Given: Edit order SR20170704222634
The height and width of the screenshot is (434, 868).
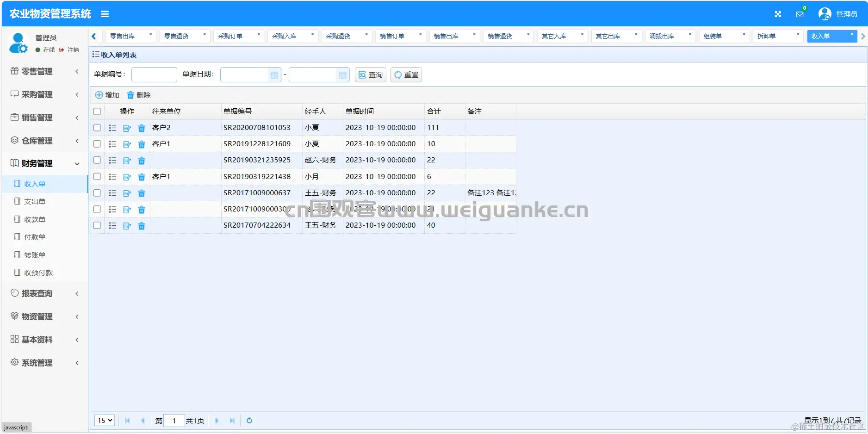Looking at the screenshot, I should tap(127, 226).
